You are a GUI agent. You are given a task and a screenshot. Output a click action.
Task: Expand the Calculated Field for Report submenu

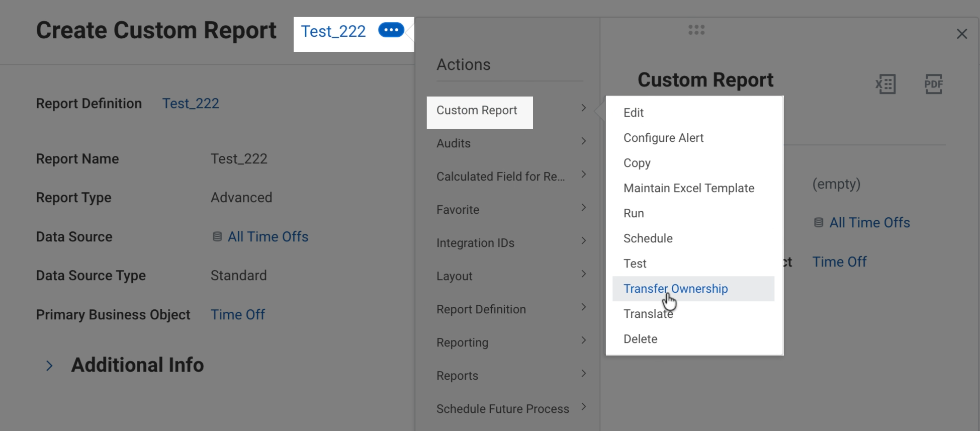(x=510, y=177)
